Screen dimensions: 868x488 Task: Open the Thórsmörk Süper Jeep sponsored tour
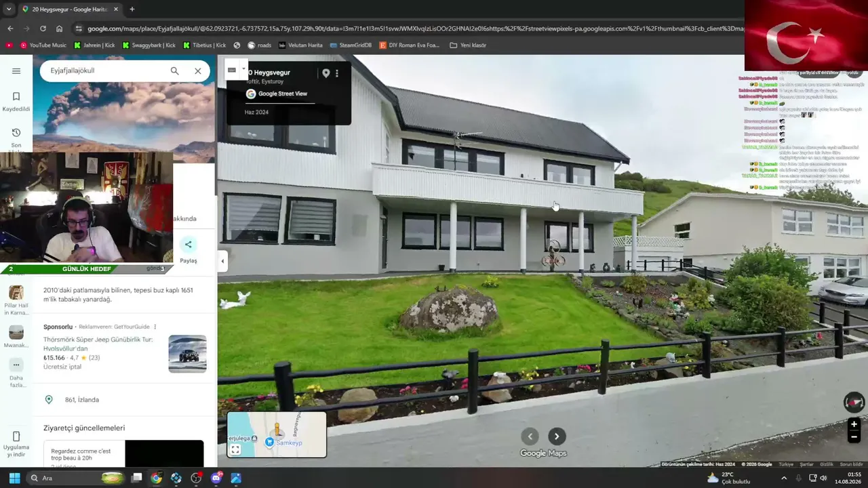click(98, 344)
